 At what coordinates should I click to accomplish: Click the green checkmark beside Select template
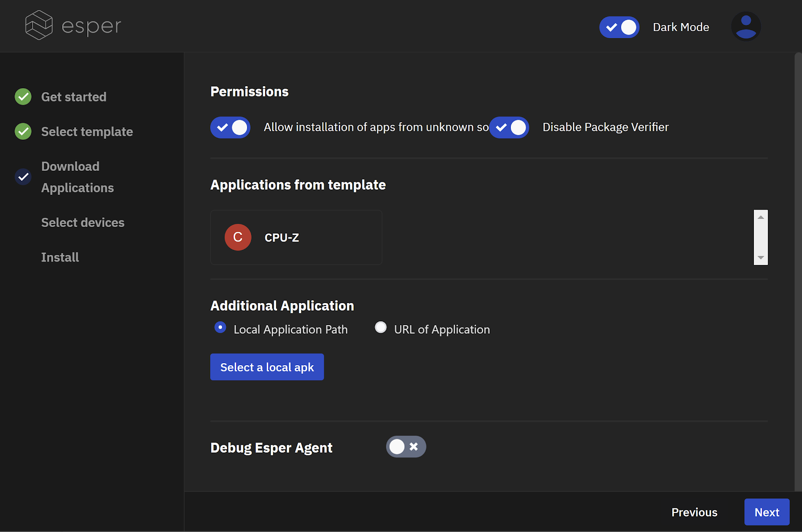(23, 131)
